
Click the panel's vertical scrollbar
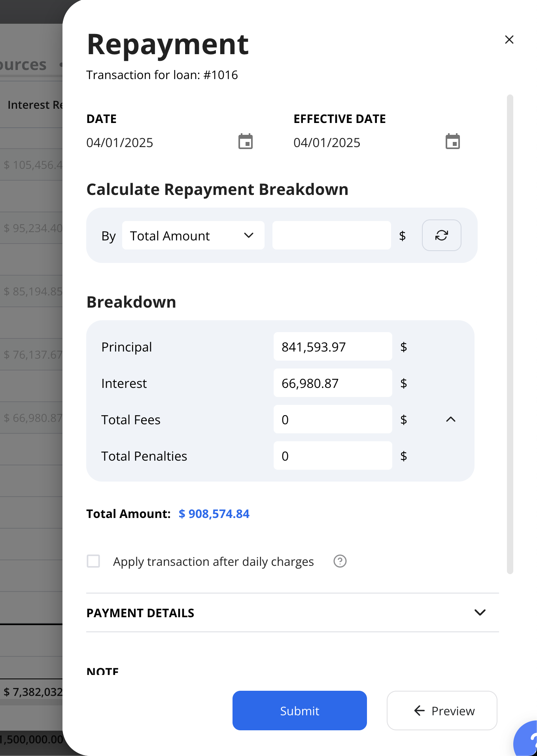point(510,334)
